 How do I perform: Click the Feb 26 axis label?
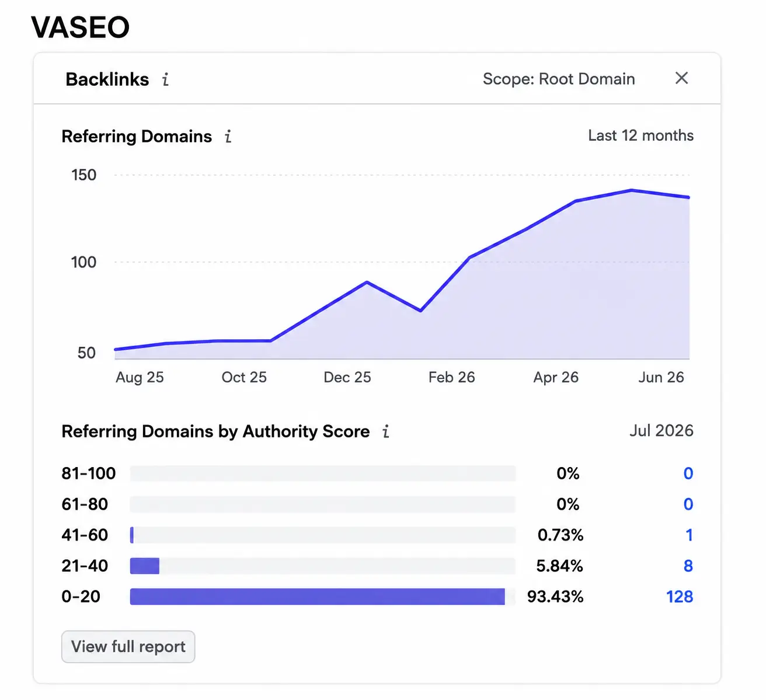pyautogui.click(x=451, y=377)
